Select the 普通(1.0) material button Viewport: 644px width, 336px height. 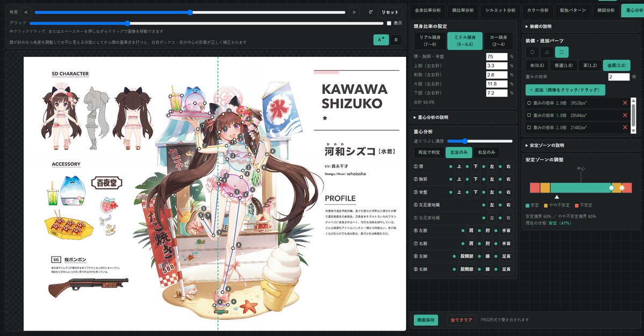tap(563, 65)
